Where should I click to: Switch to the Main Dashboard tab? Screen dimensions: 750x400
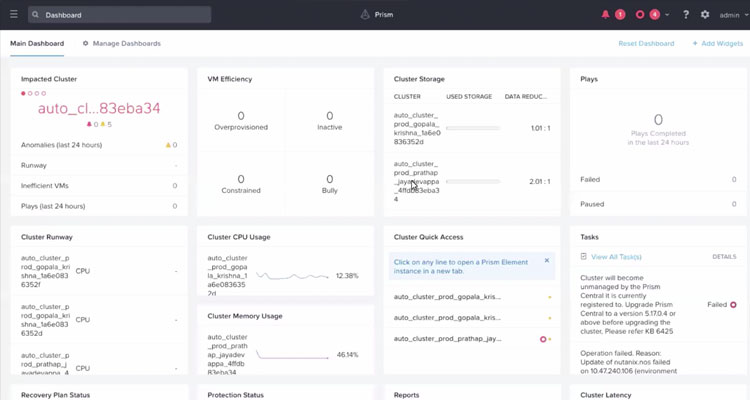[x=37, y=44]
